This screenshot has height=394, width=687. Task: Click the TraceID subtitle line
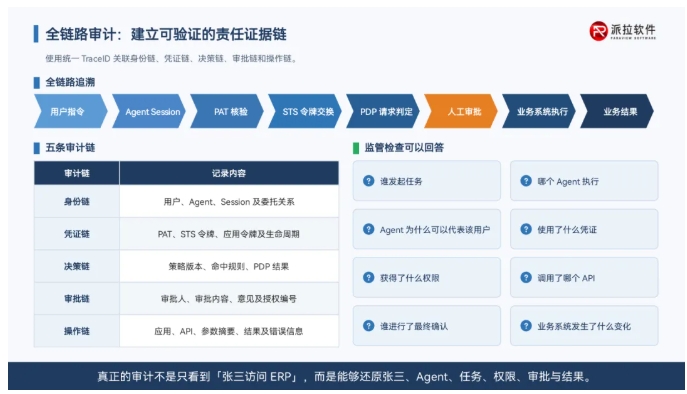[x=171, y=58]
